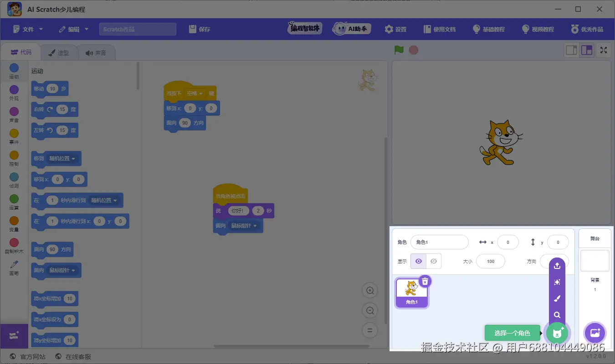Select the 角色1 sprite thumbnail

(x=412, y=293)
